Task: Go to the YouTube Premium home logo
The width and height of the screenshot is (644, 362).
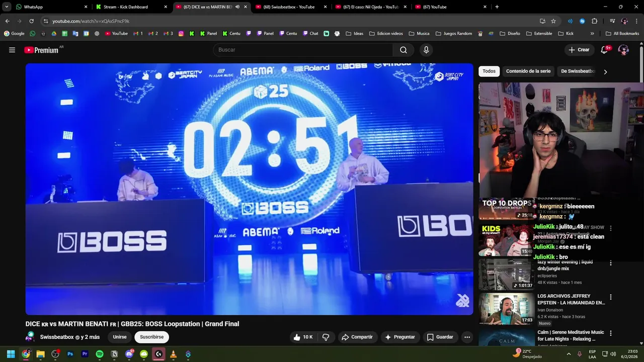Action: (x=41, y=50)
